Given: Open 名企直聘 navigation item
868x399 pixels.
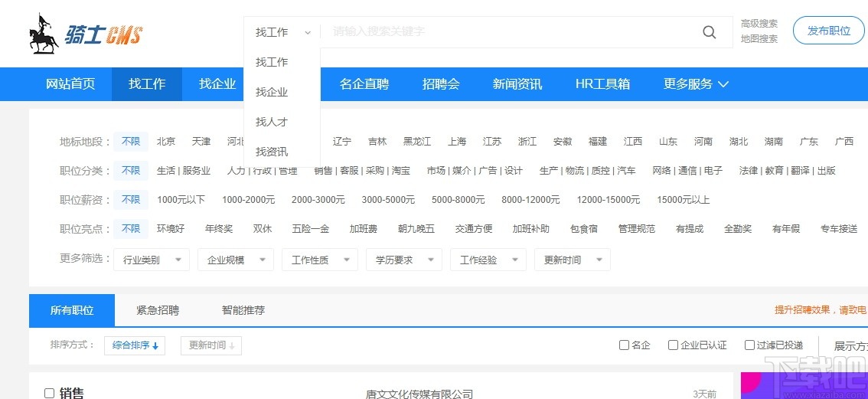Looking at the screenshot, I should tap(364, 84).
